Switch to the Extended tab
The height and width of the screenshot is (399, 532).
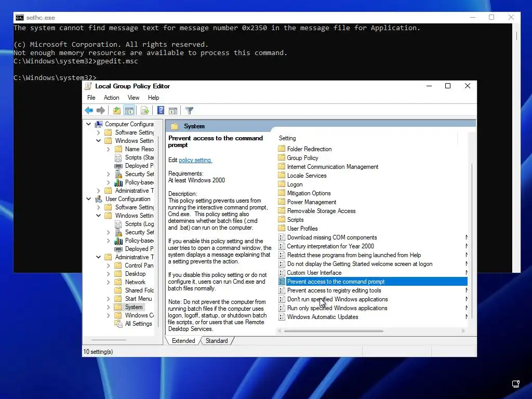click(183, 341)
